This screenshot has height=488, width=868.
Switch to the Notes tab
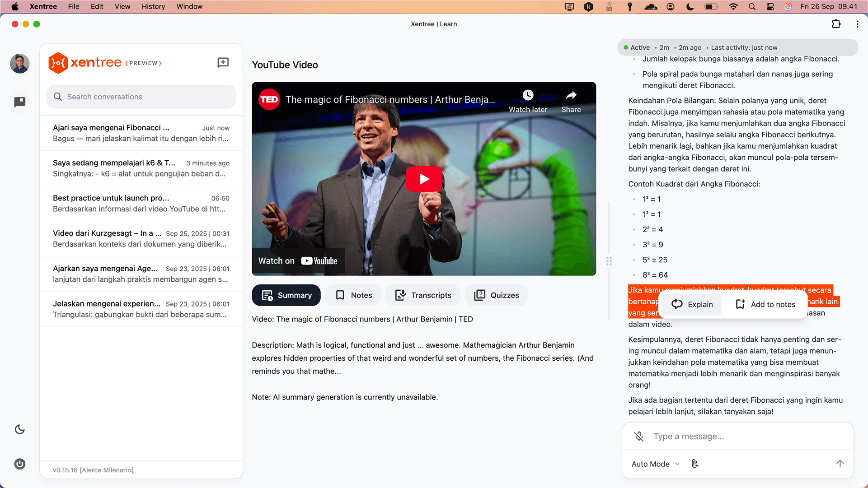point(353,295)
